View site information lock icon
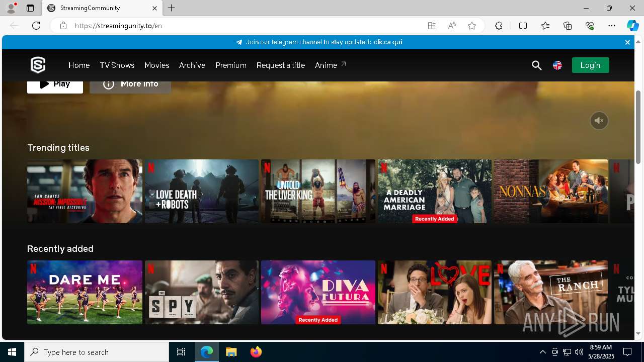 (x=63, y=26)
